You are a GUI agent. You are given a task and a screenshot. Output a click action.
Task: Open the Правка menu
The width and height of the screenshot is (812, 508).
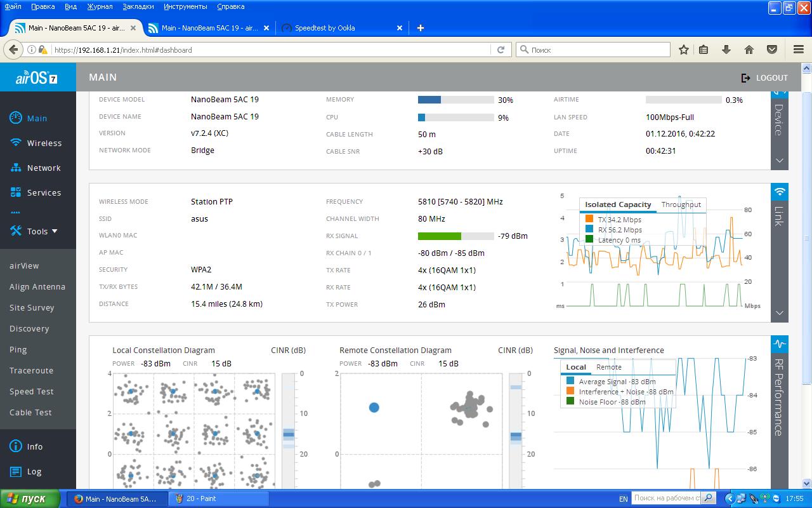(x=43, y=6)
